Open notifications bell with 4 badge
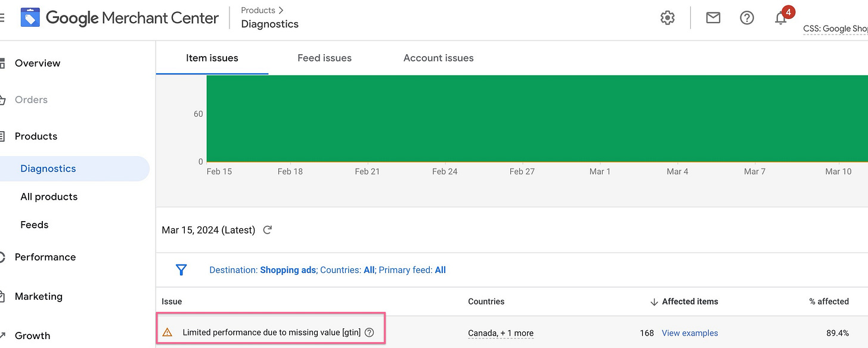The image size is (868, 348). tap(782, 17)
